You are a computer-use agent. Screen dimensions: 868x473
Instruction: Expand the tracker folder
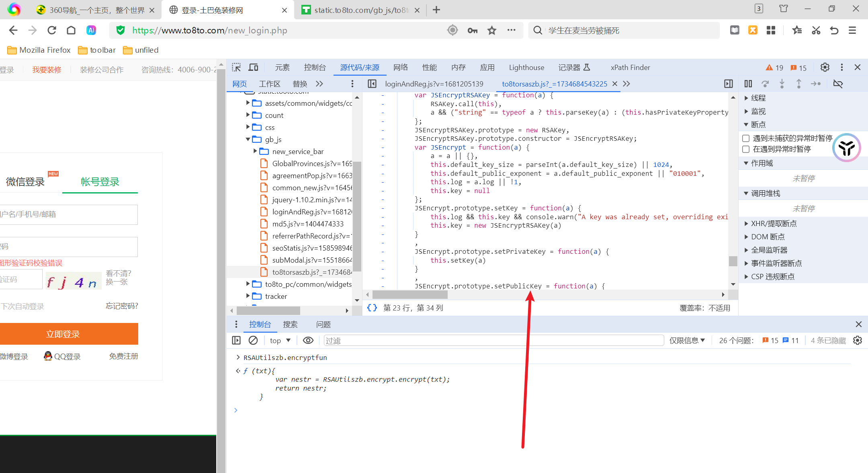click(x=248, y=296)
